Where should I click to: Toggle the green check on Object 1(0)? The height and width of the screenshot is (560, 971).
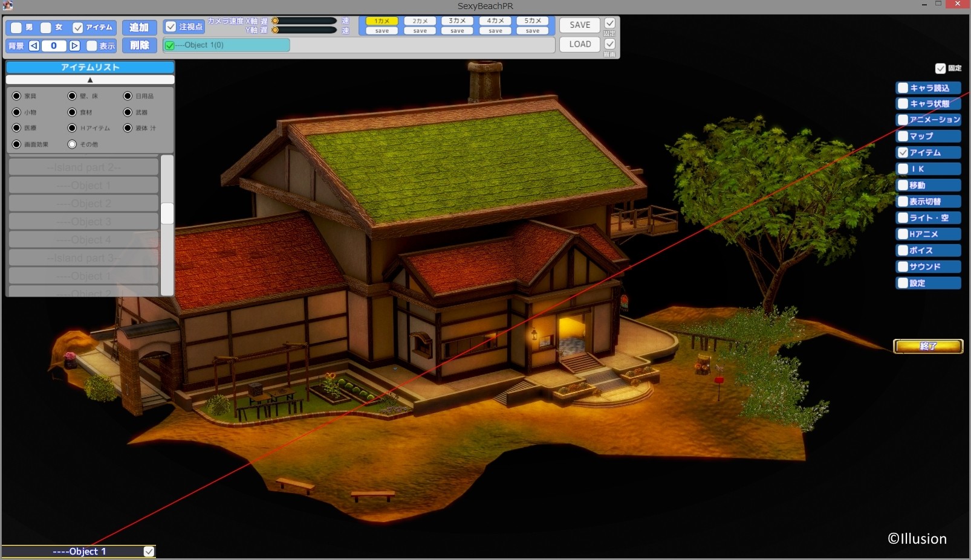(x=170, y=45)
